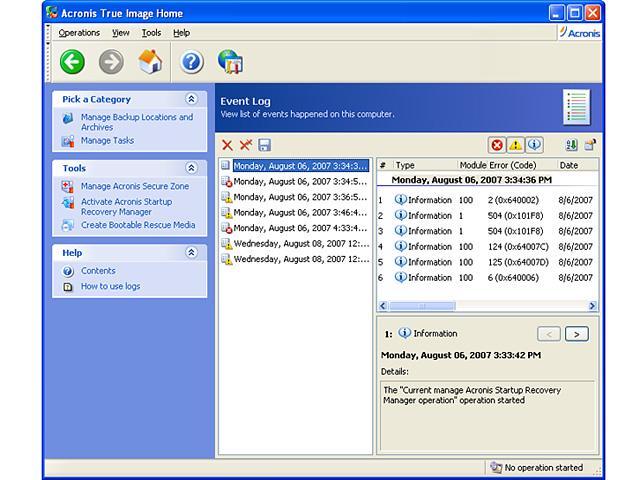Viewport: 640px width, 480px height.
Task: Click the green Back arrow button
Action: coord(72,62)
